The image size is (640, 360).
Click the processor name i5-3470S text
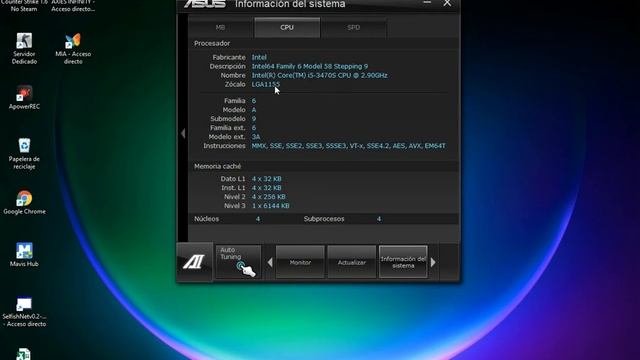[x=320, y=76]
